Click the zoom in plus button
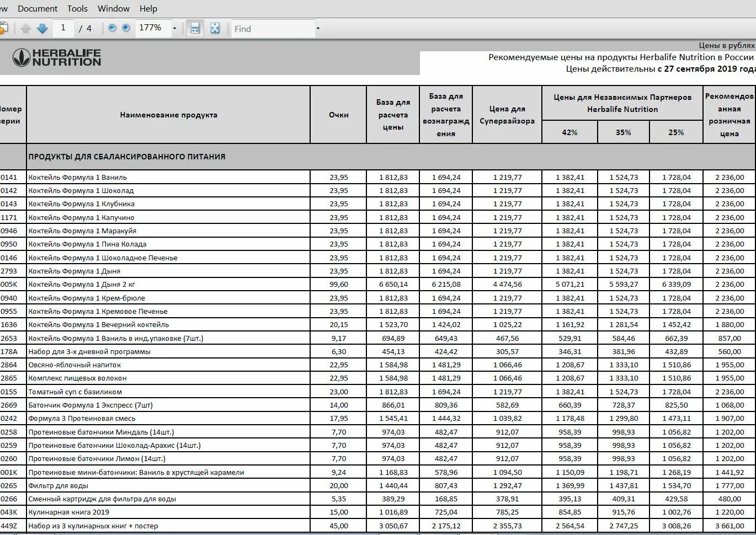 126,28
